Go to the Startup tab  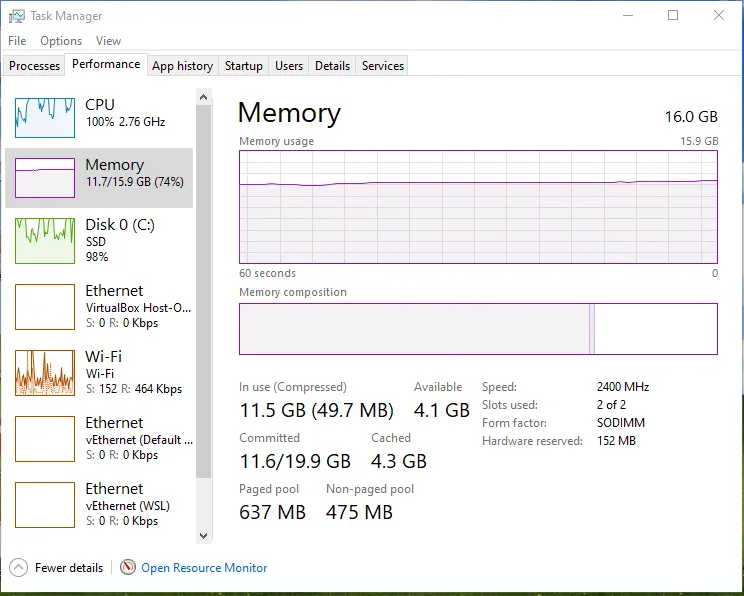point(244,66)
